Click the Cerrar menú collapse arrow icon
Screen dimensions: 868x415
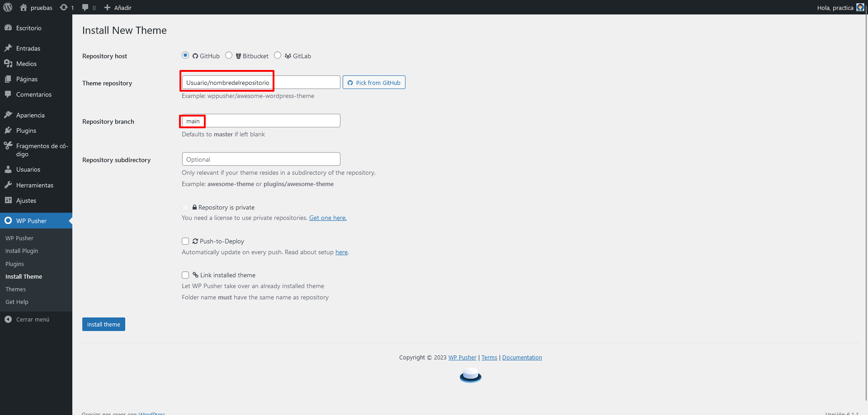[8, 319]
